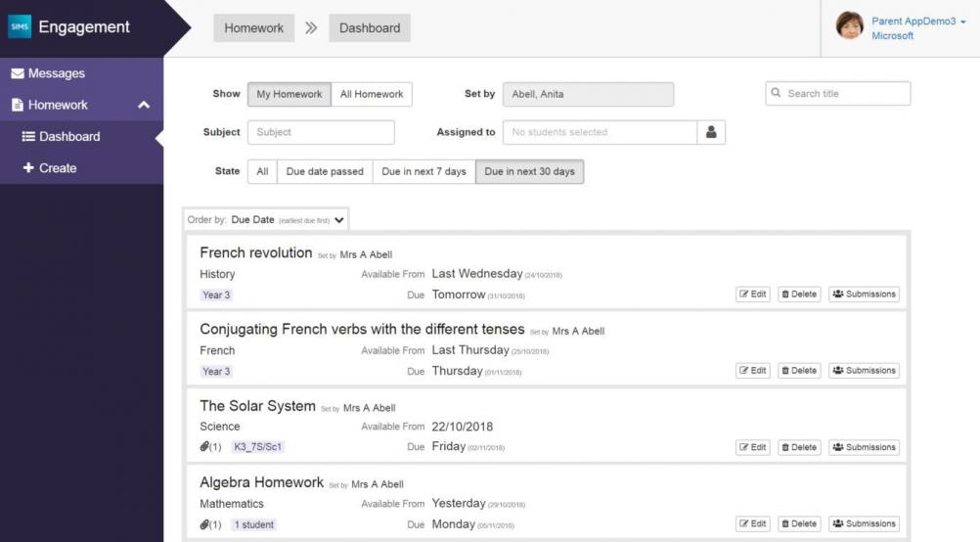
Task: Filter by Due in next 7 days
Action: 423,172
